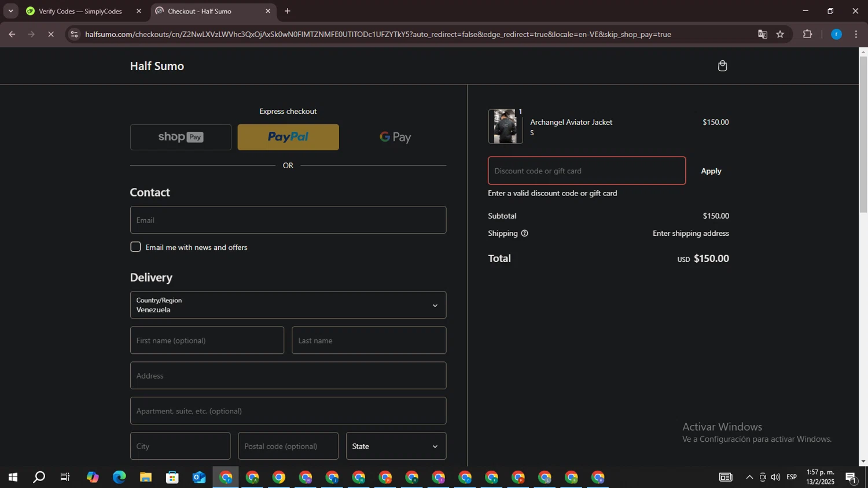Viewport: 868px width, 488px height.
Task: Click the Postal code (optional) field
Action: [x=288, y=446]
